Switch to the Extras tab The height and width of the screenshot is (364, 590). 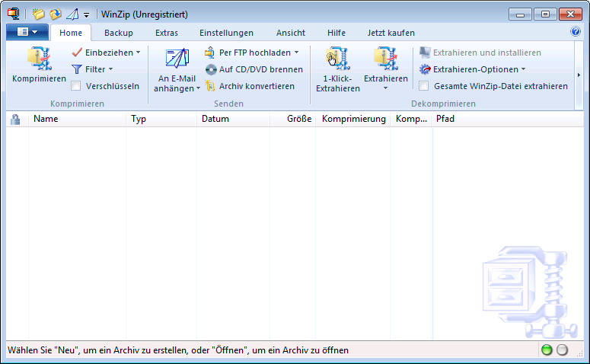point(167,33)
